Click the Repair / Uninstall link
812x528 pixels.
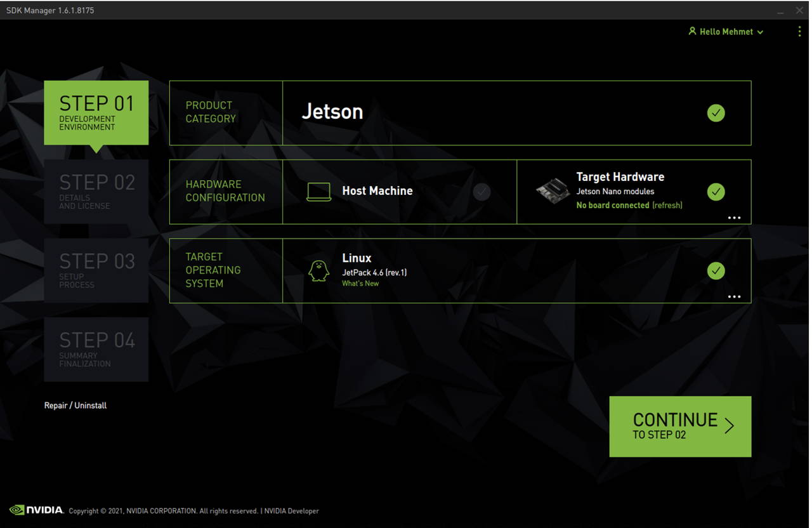[x=75, y=406]
